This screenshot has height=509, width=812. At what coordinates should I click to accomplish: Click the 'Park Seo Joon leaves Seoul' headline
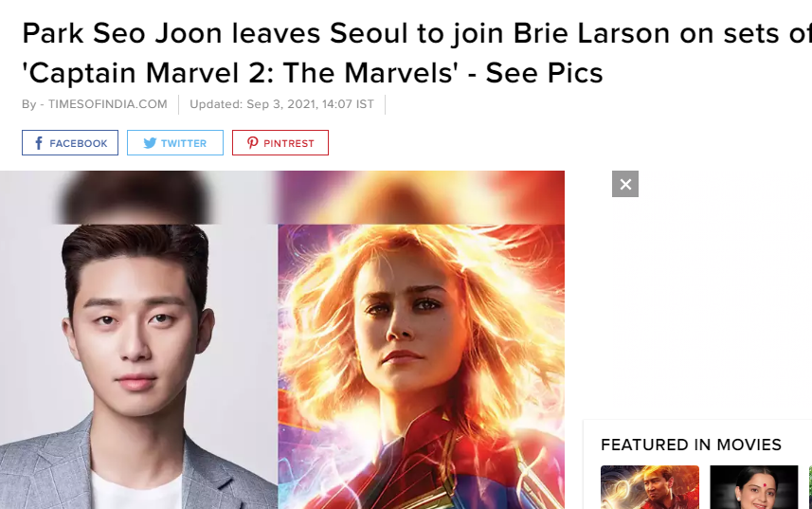pos(417,33)
